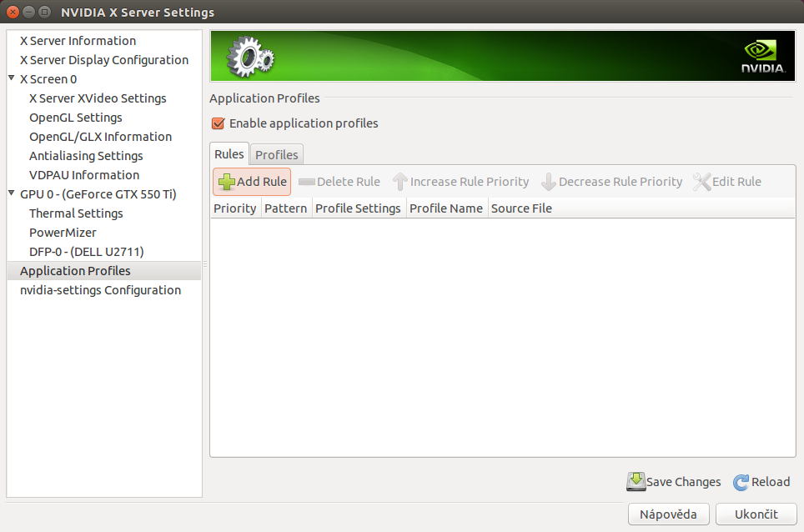Viewport: 804px width, 532px height.
Task: Select X Server Information in sidebar
Action: tap(104, 41)
